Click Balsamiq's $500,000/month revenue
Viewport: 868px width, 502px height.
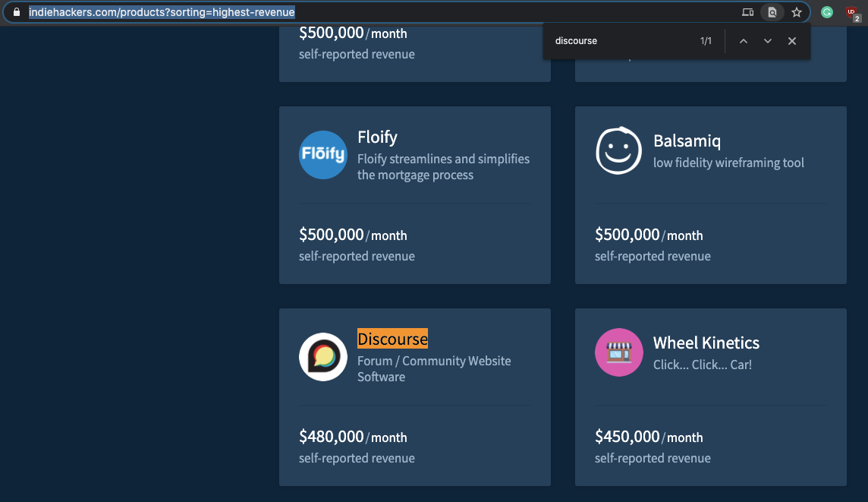(649, 235)
